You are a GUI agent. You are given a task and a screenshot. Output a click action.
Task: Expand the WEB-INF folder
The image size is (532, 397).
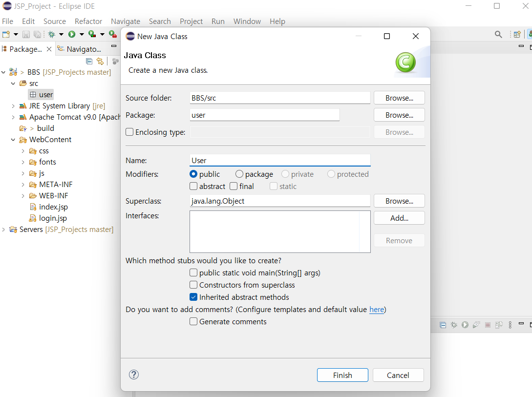point(23,196)
